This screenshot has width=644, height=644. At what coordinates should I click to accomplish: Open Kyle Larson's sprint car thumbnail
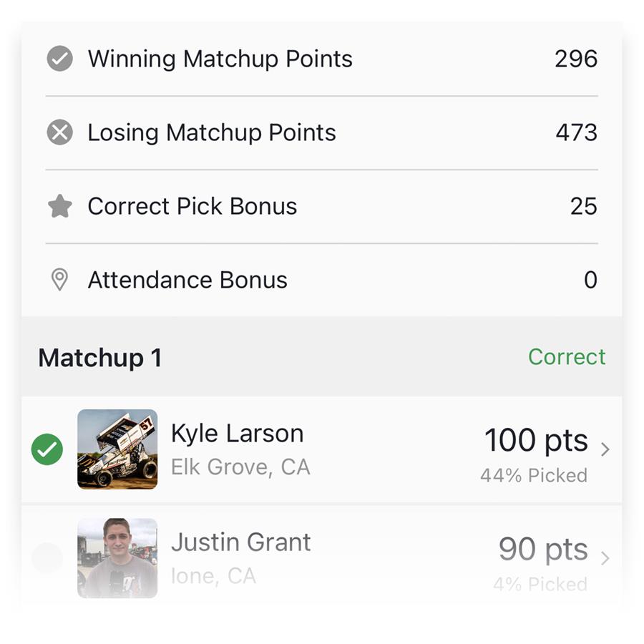pyautogui.click(x=117, y=449)
